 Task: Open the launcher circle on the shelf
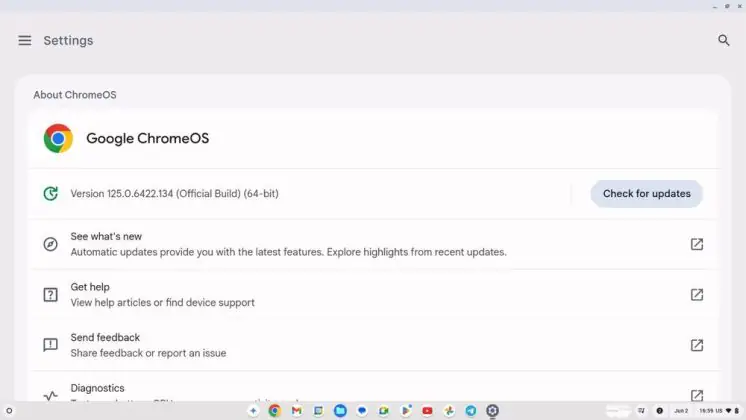[9, 410]
